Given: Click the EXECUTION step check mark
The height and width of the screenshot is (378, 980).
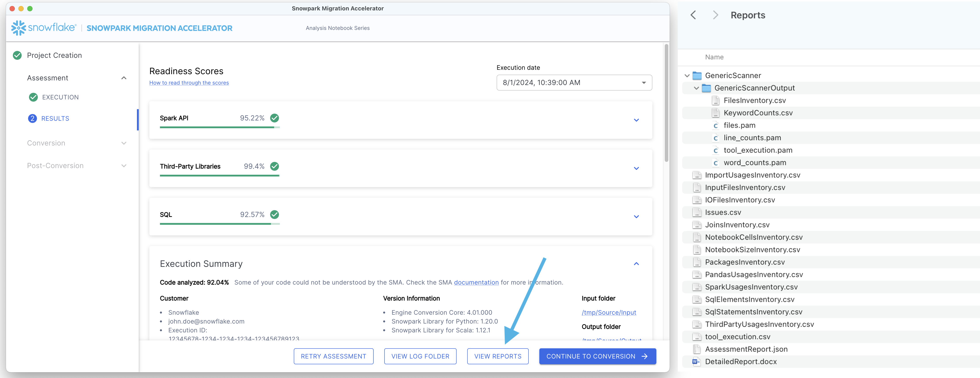Looking at the screenshot, I should (x=33, y=97).
